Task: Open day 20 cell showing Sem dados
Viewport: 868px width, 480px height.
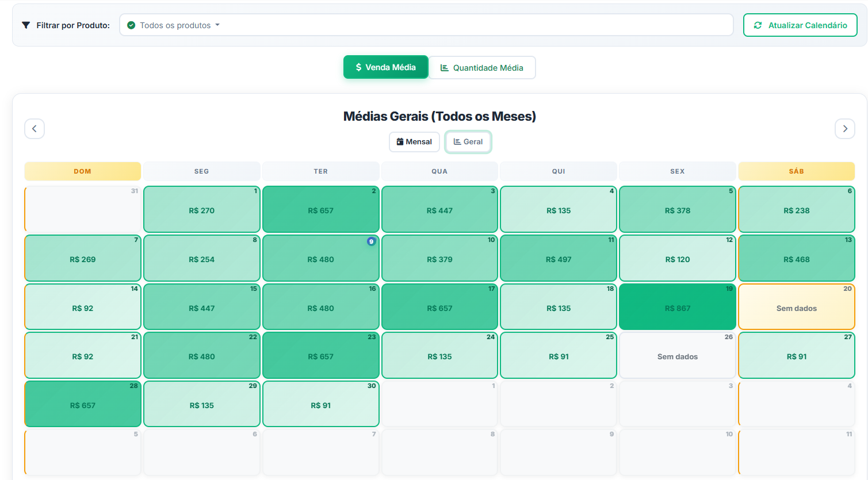Action: tap(796, 307)
